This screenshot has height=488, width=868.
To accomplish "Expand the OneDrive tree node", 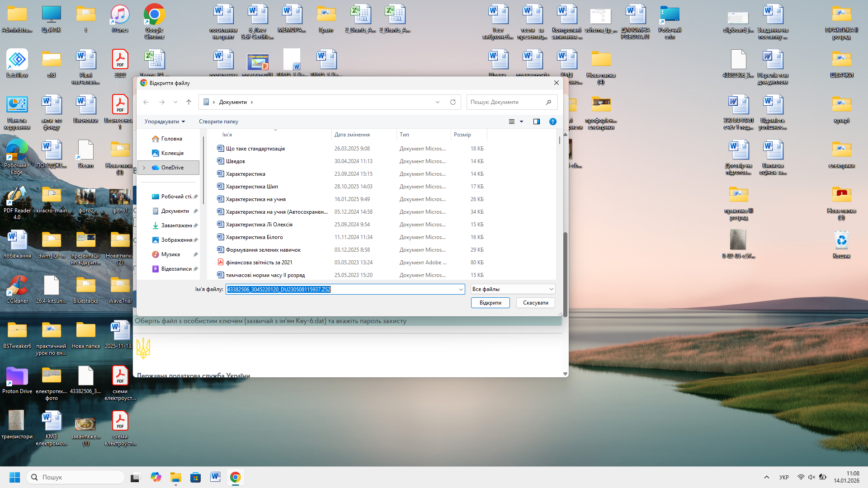I will tap(144, 168).
